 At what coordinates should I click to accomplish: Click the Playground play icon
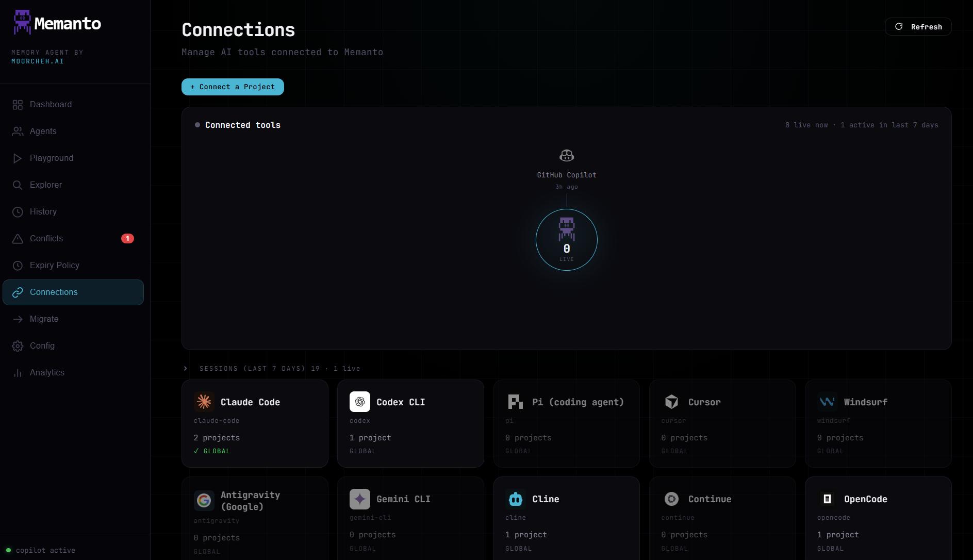coord(18,158)
